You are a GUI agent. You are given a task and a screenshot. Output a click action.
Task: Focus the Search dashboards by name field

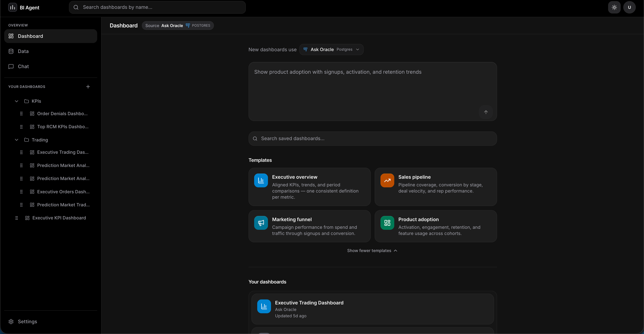point(157,7)
